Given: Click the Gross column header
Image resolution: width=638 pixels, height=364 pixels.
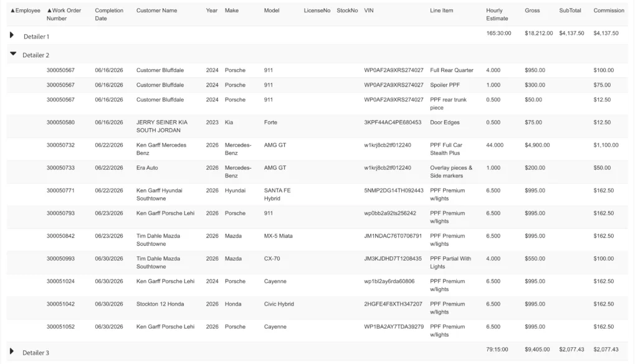Looking at the screenshot, I should pos(532,11).
